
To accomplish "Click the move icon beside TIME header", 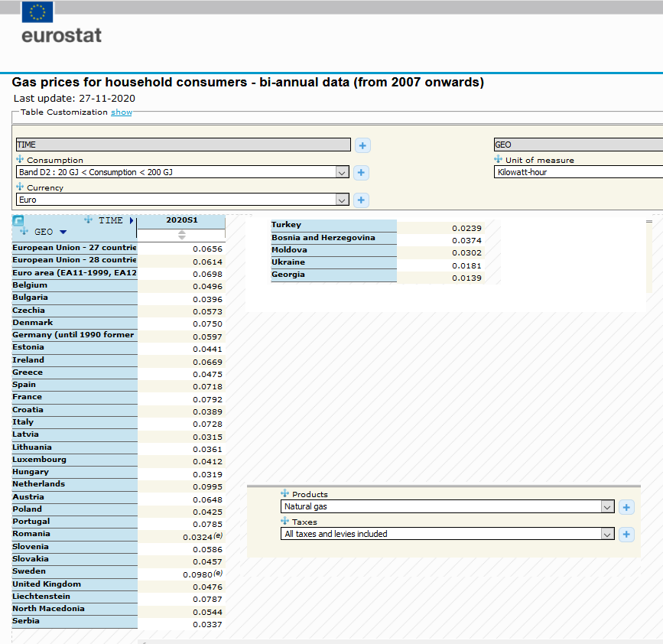I will (88, 220).
